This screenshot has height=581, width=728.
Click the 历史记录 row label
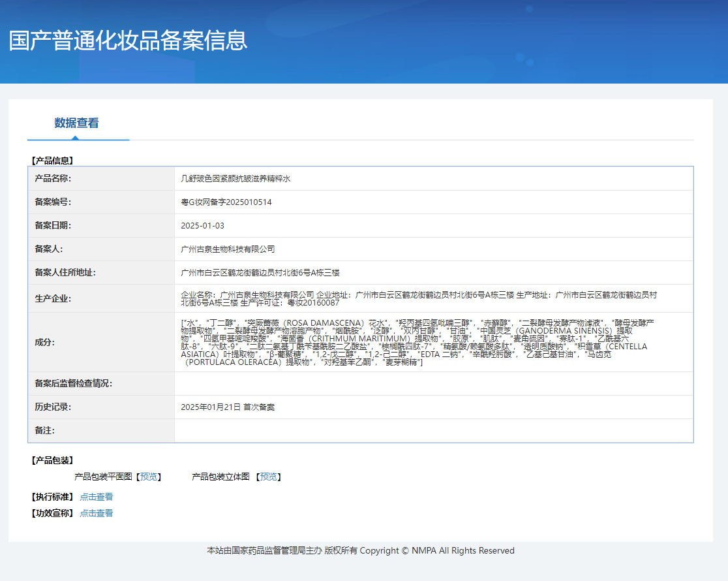coord(53,407)
